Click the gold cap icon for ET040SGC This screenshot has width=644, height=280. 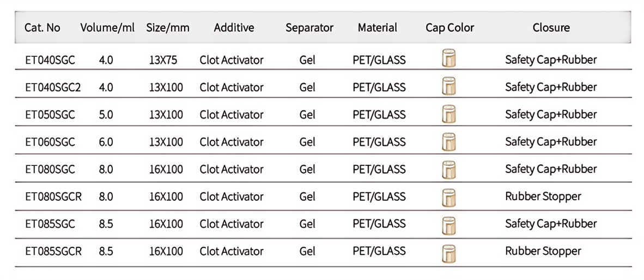click(x=448, y=58)
